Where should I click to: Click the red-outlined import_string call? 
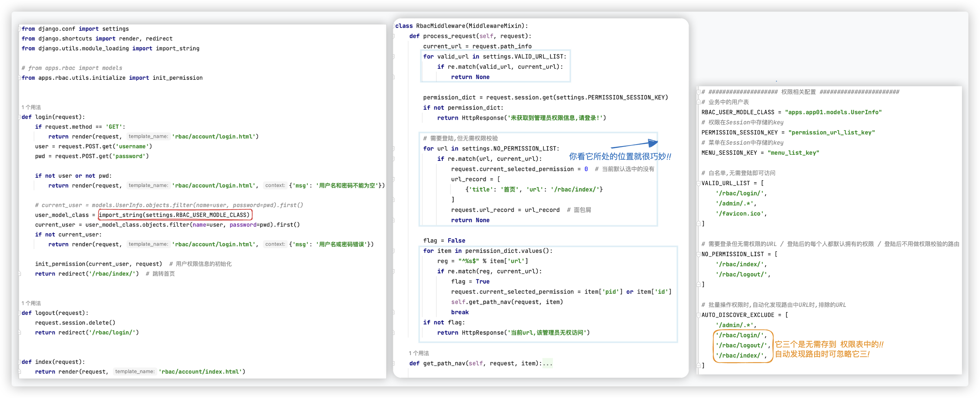[x=175, y=215]
